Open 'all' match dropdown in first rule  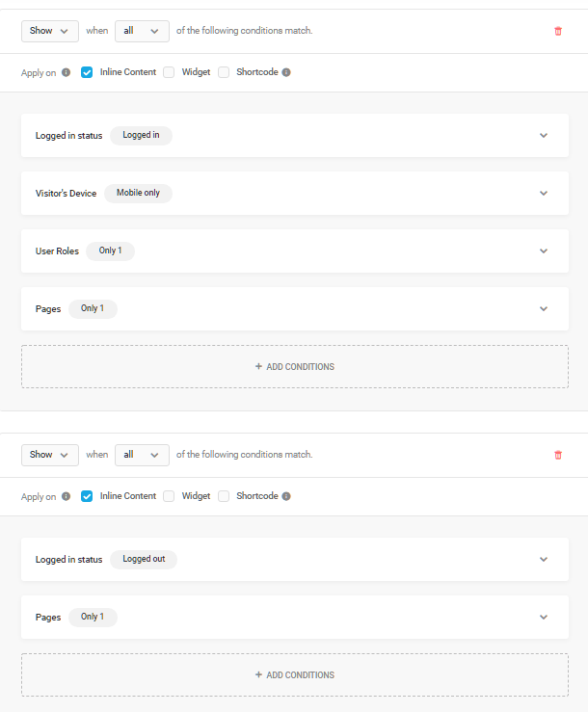[x=142, y=31]
